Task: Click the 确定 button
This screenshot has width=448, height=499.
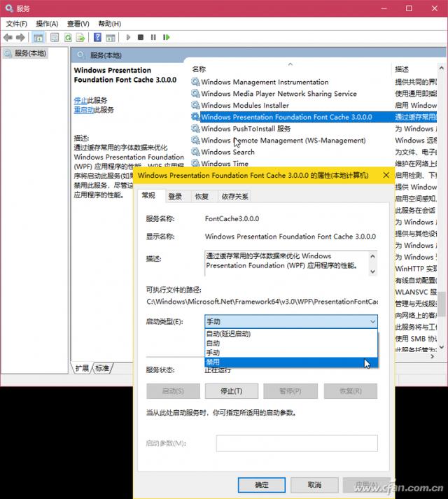Action: point(262,485)
